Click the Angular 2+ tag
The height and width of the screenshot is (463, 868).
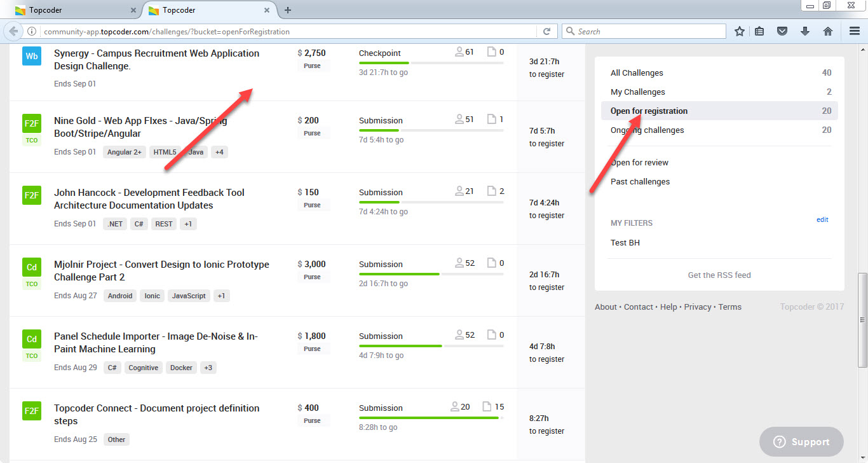coord(125,152)
